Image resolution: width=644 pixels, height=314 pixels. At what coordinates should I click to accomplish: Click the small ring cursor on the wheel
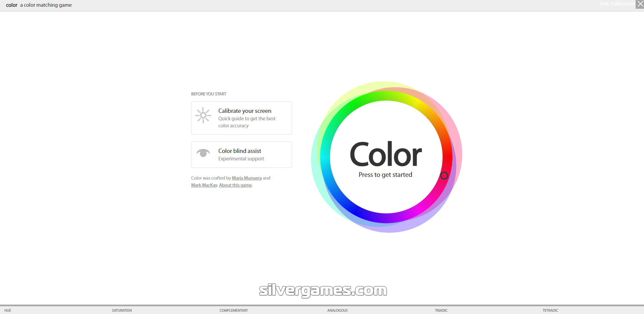pyautogui.click(x=444, y=176)
